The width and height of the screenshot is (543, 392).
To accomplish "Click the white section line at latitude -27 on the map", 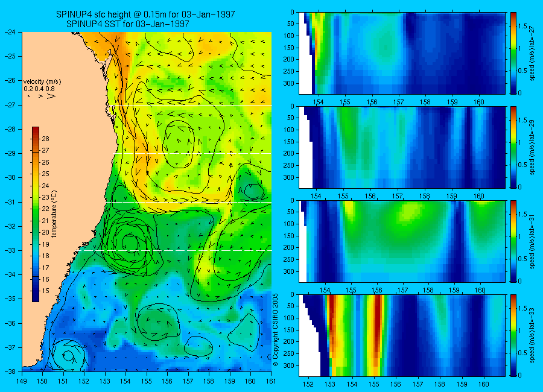I will click(x=191, y=106).
